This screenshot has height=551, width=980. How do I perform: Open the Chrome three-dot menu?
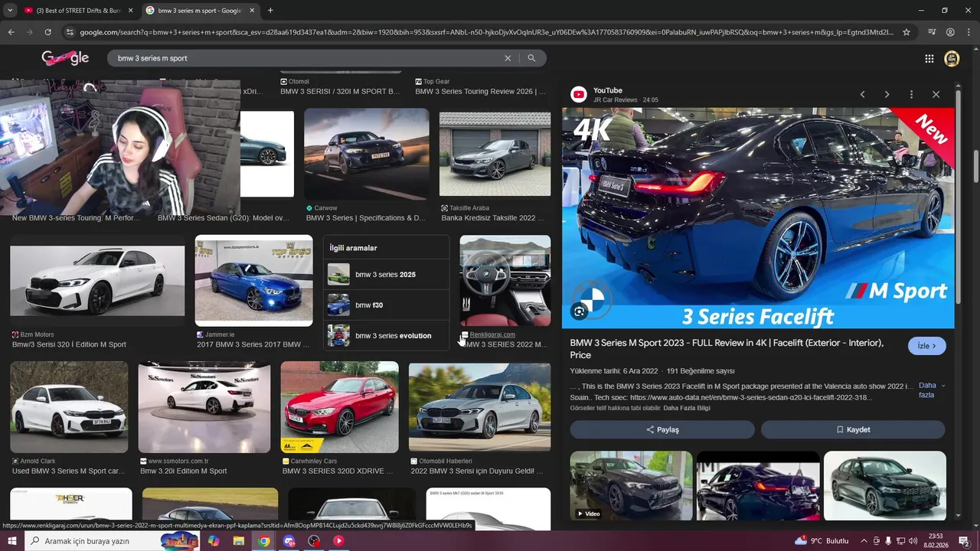969,32
